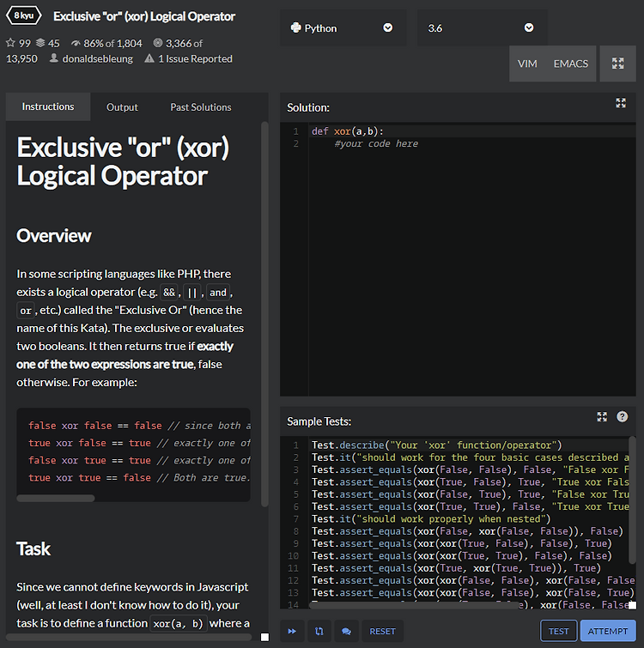Click 'def xor(a,b):' line in editor
This screenshot has height=648, width=644.
pos(348,131)
